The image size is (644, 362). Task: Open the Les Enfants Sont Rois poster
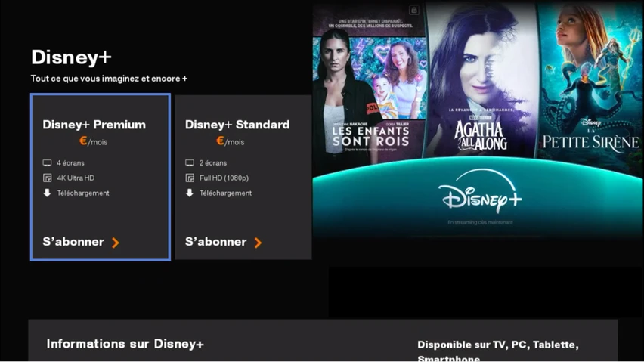coord(370,83)
